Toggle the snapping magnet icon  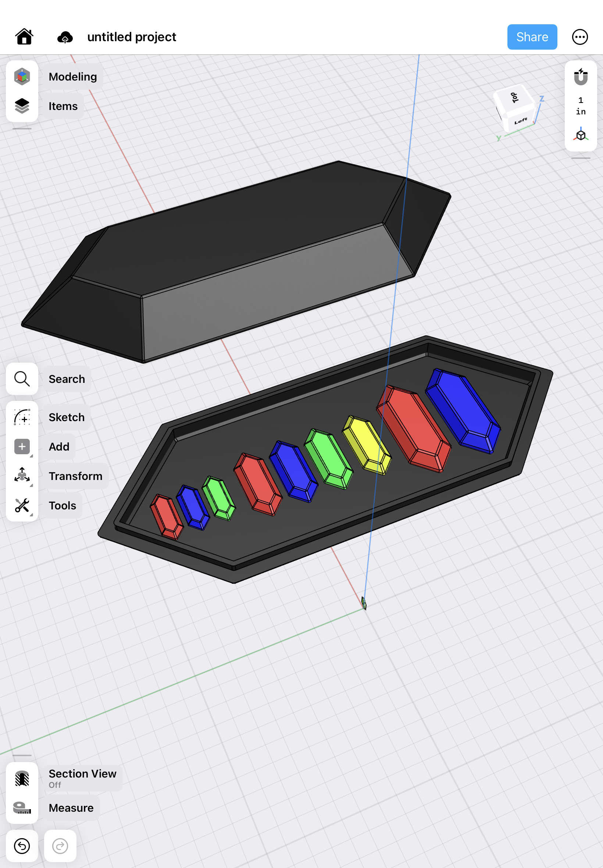click(x=580, y=77)
